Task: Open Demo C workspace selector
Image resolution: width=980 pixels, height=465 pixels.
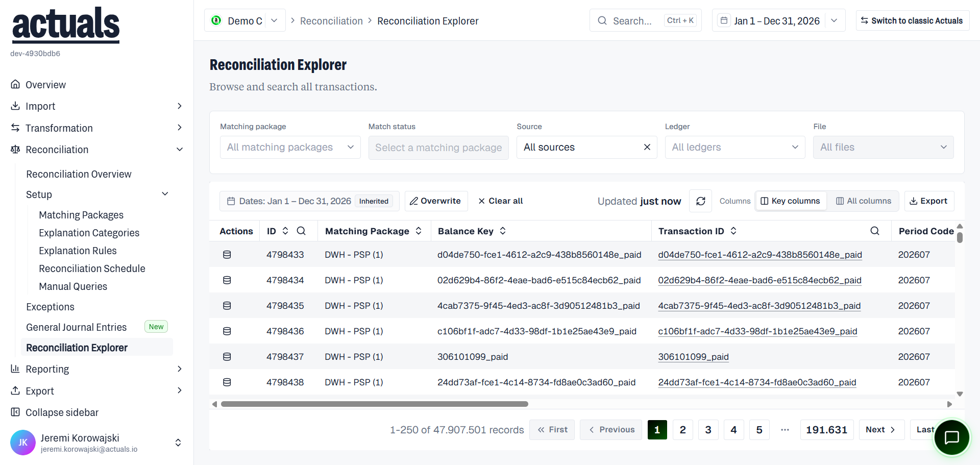Action: [x=245, y=20]
